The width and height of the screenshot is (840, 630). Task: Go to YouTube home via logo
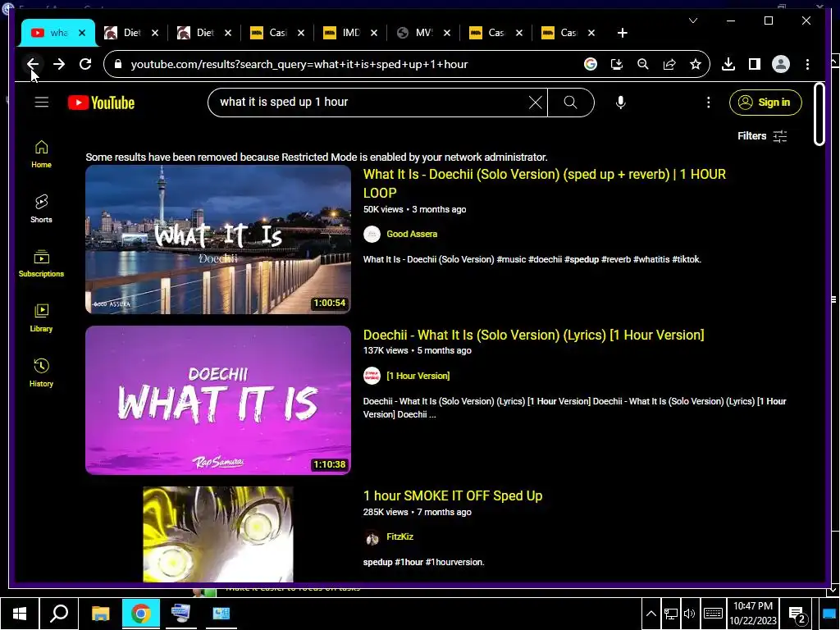point(101,103)
